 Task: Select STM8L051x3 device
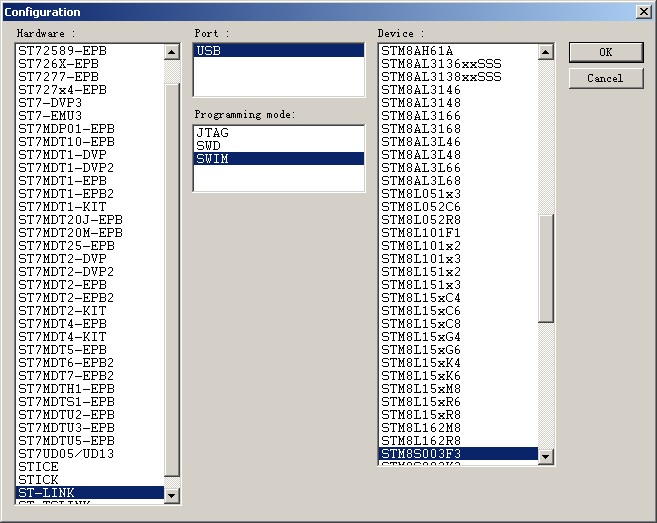click(458, 194)
